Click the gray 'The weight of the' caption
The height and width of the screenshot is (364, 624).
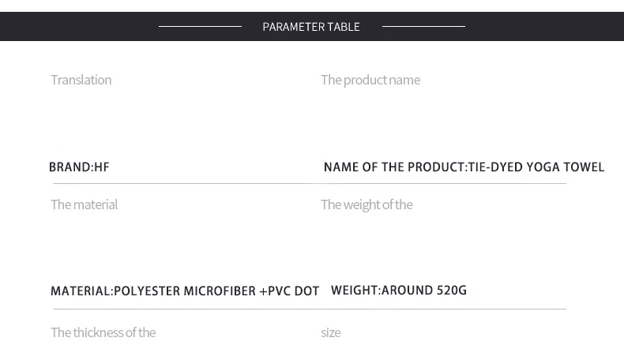pos(366,205)
